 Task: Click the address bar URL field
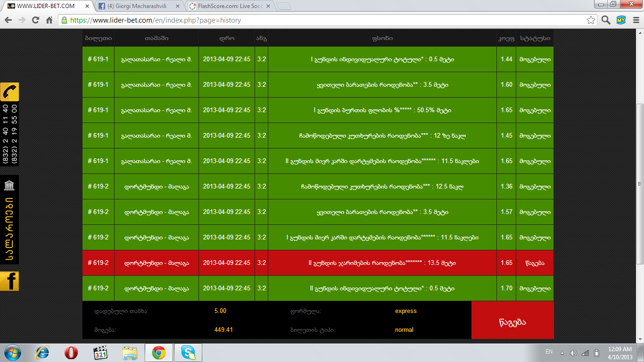tap(328, 20)
